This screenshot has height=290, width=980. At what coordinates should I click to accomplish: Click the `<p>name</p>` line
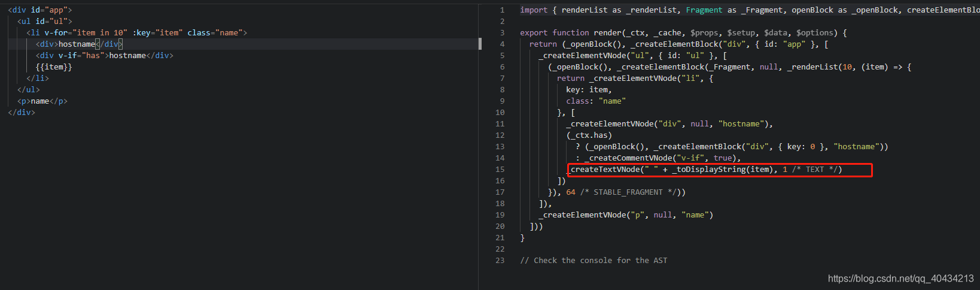point(42,101)
